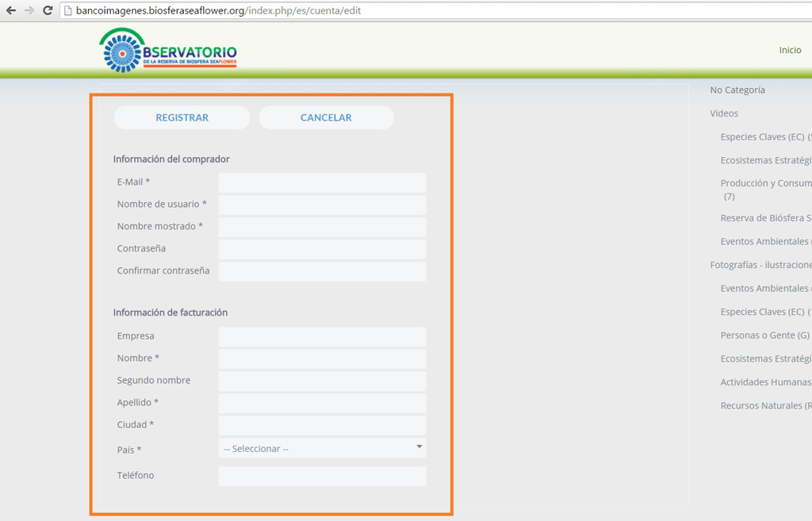This screenshot has width=812, height=521.
Task: Click the E-Mail input field
Action: [322, 182]
